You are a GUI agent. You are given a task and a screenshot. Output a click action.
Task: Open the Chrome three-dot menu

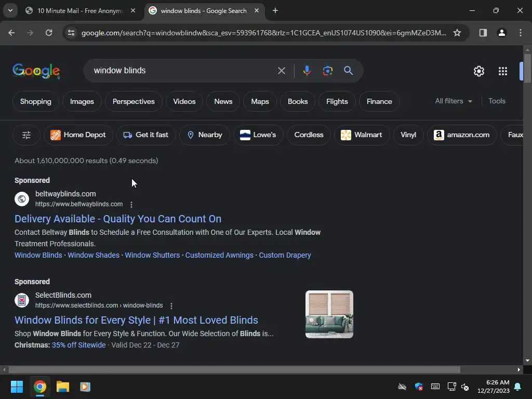(x=521, y=33)
